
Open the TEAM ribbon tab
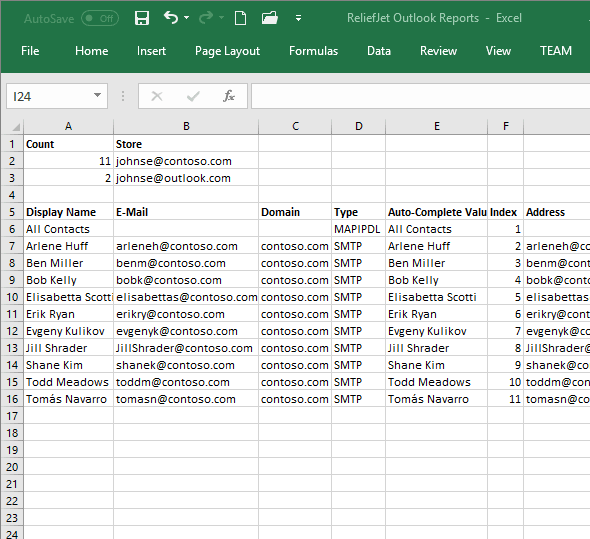click(x=556, y=51)
